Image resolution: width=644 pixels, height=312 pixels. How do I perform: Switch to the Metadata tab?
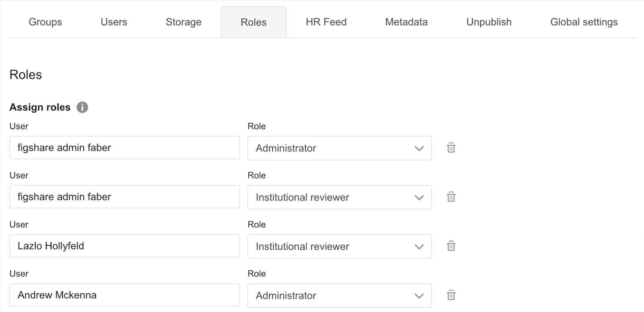point(406,22)
